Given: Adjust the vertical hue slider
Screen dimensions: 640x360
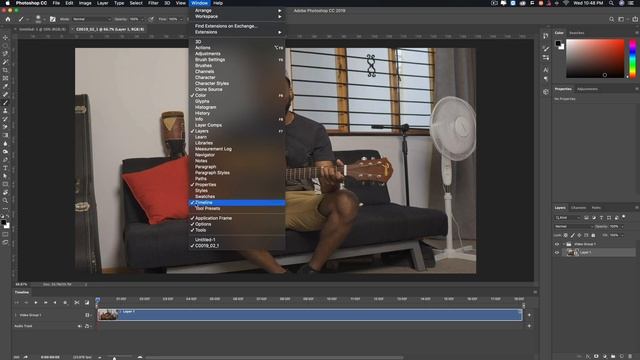Looking at the screenshot, I should [x=633, y=58].
